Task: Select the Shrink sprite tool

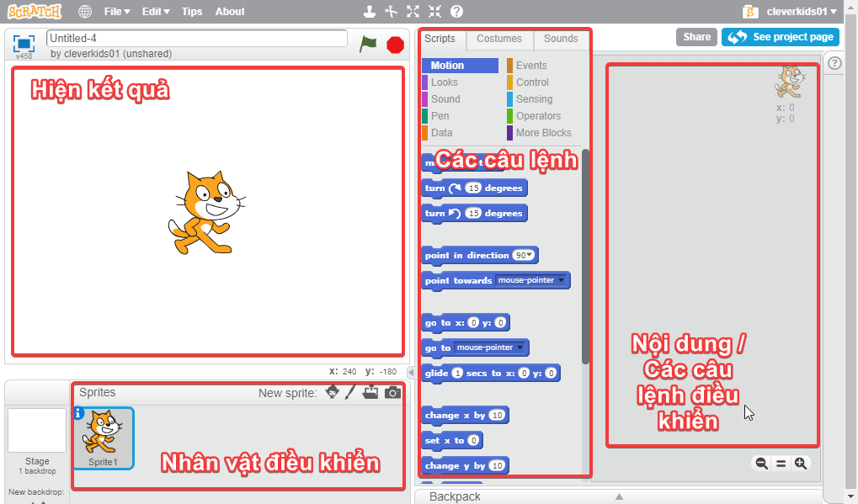Action: tap(434, 12)
